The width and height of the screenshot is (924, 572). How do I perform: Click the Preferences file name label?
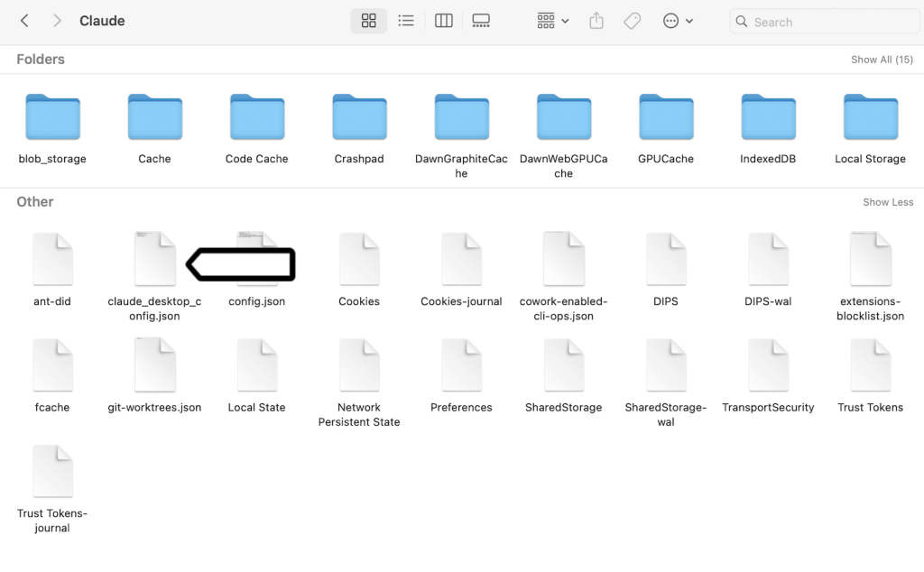pos(461,407)
